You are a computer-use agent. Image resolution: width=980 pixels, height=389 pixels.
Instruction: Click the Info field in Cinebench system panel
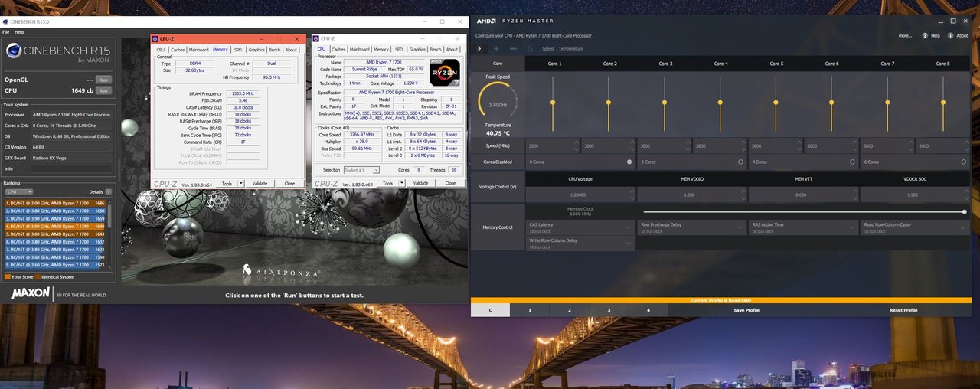click(72, 168)
